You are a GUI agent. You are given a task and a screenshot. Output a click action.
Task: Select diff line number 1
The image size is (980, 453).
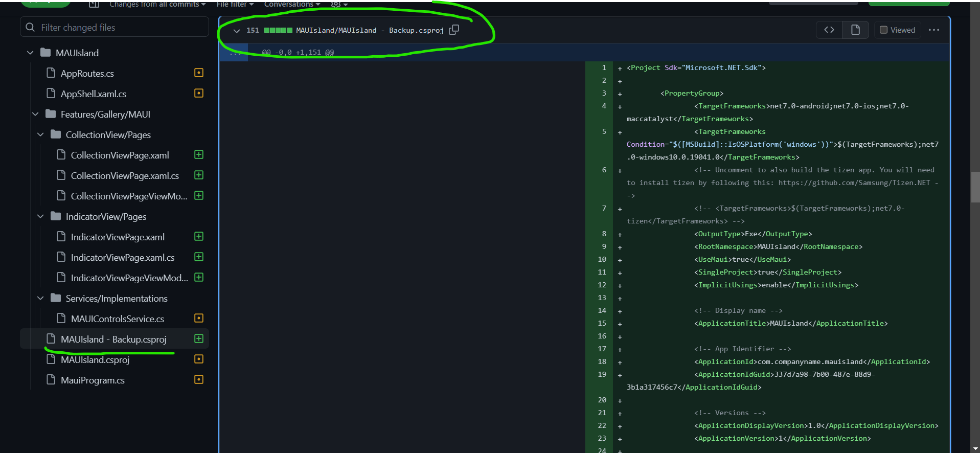[x=604, y=67]
